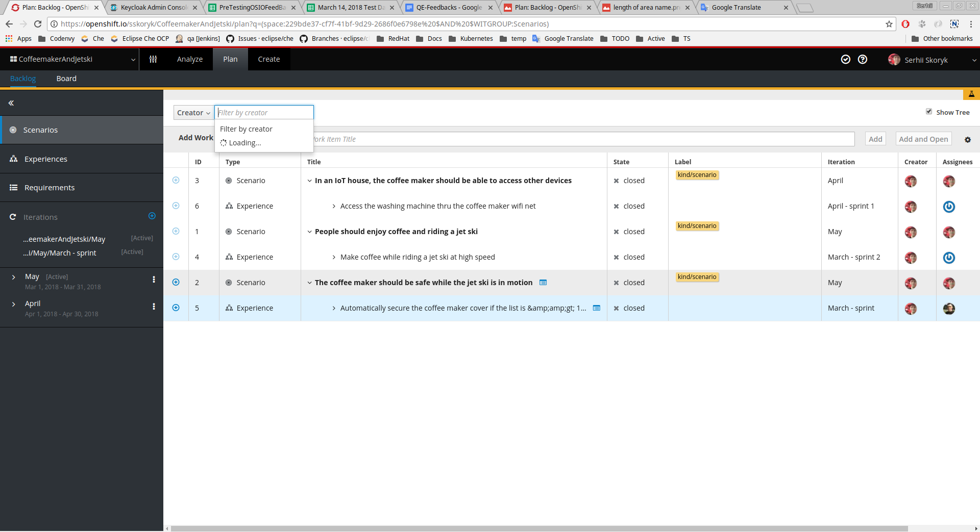Switch to the Board tab

tap(66, 79)
